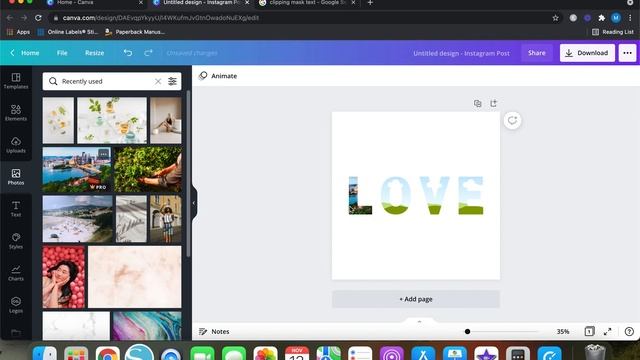
Task: Reload the browser page
Action: point(38,18)
